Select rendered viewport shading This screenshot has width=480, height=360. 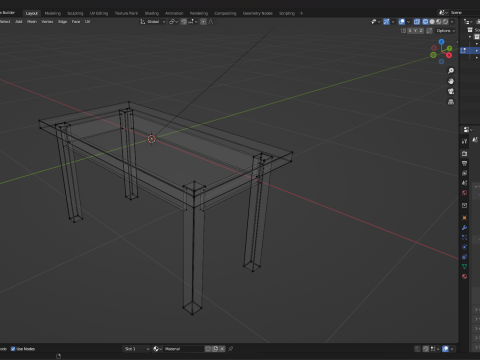pyautogui.click(x=445, y=22)
